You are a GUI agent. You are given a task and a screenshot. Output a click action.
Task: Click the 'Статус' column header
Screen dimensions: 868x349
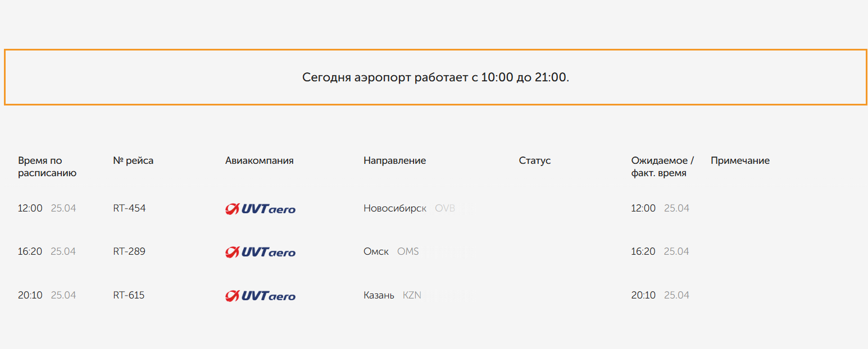(x=534, y=160)
